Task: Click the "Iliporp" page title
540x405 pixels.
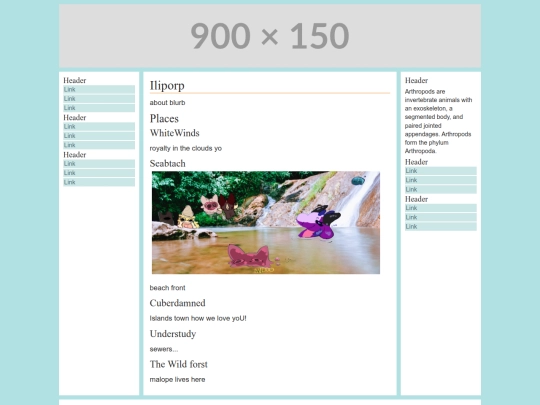Action: 167,85
